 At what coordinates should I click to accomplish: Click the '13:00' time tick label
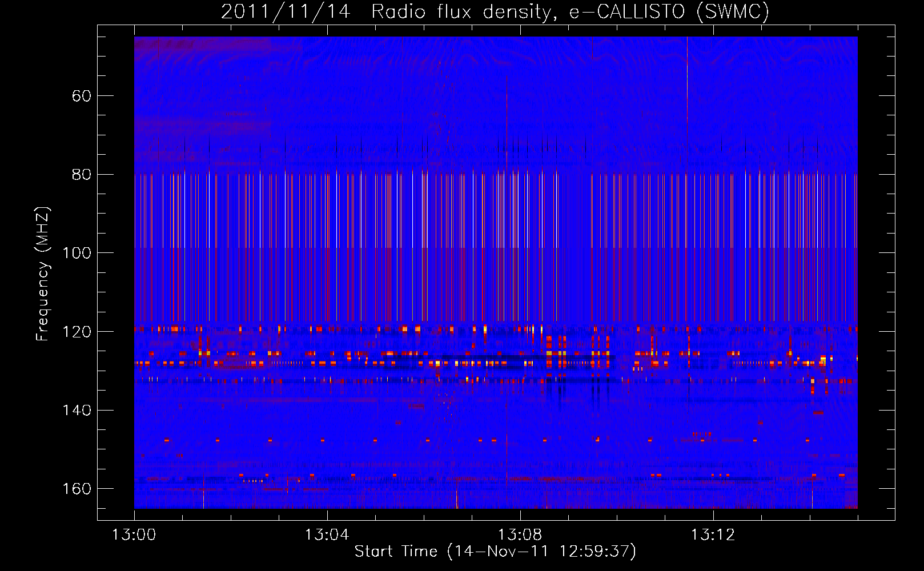click(134, 535)
